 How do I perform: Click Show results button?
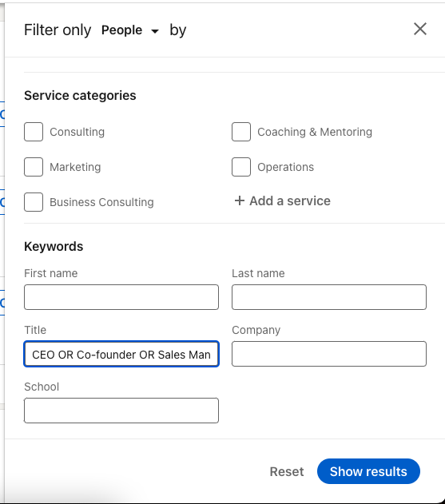(x=368, y=471)
